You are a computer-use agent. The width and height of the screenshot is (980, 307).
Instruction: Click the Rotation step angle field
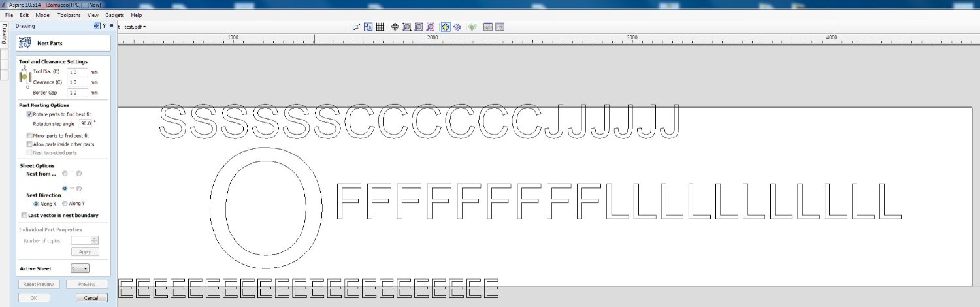coord(86,123)
